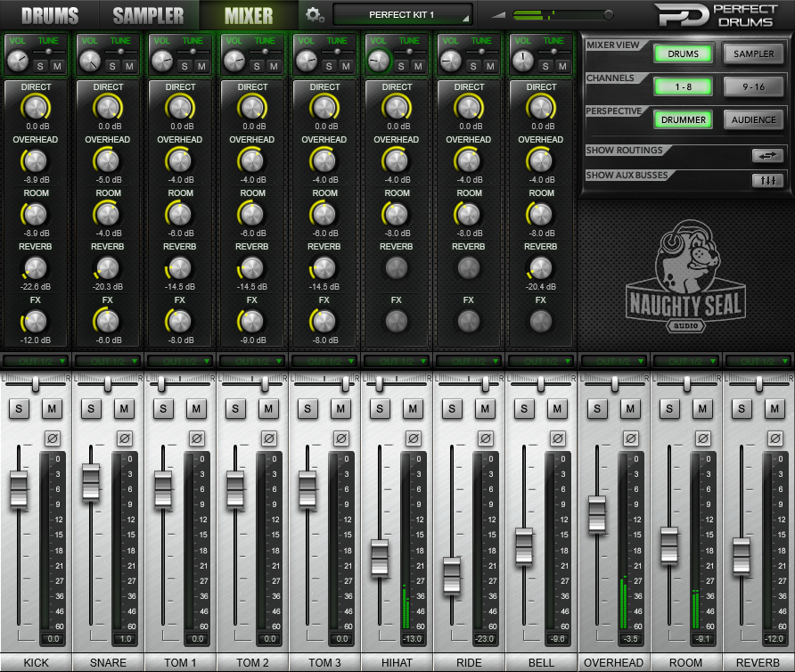Viewport: 795px width, 672px height.
Task: Invert phase on the Hihat channel
Action: pyautogui.click(x=414, y=438)
